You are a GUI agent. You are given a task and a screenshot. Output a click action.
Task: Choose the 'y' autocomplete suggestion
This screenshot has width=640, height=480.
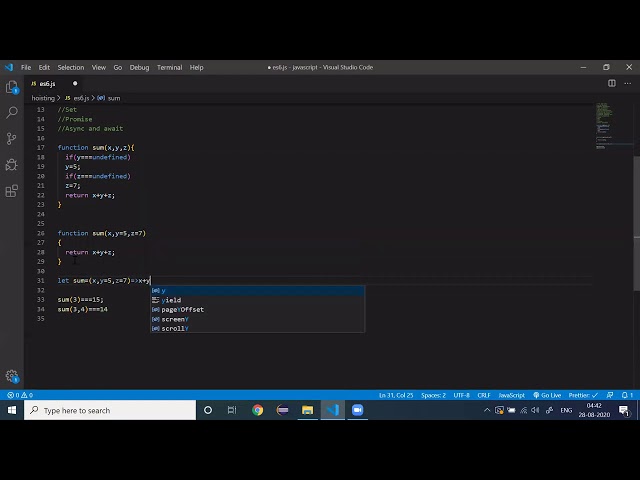pos(258,290)
